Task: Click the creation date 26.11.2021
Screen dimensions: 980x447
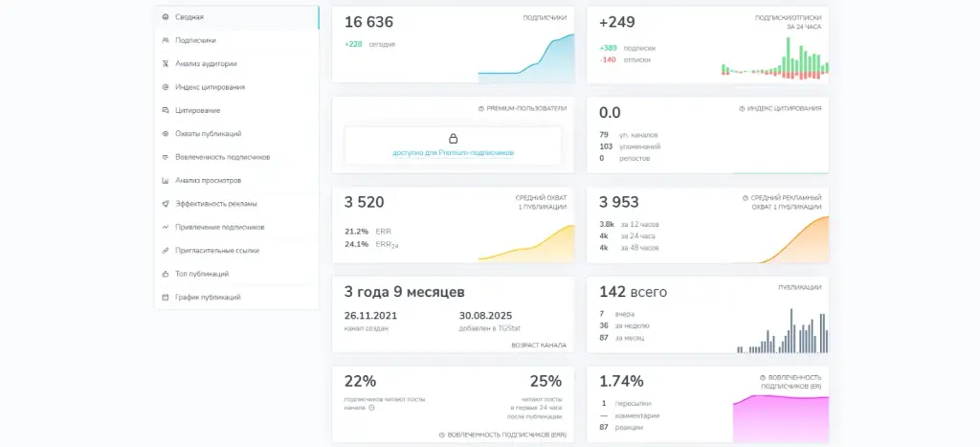Action: (370, 316)
